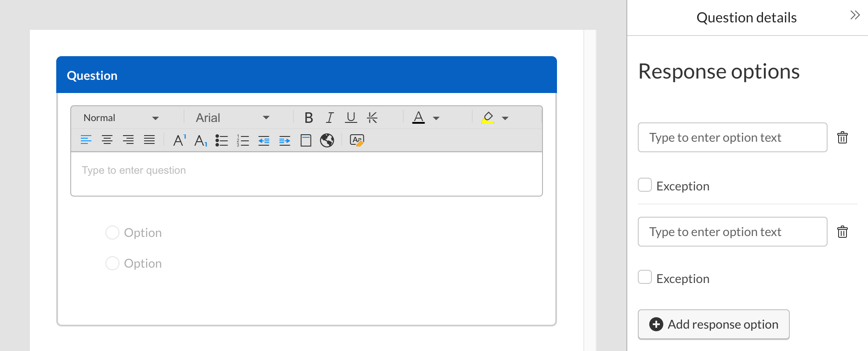The image size is (868, 351).
Task: Insert a bulleted list
Action: [221, 140]
